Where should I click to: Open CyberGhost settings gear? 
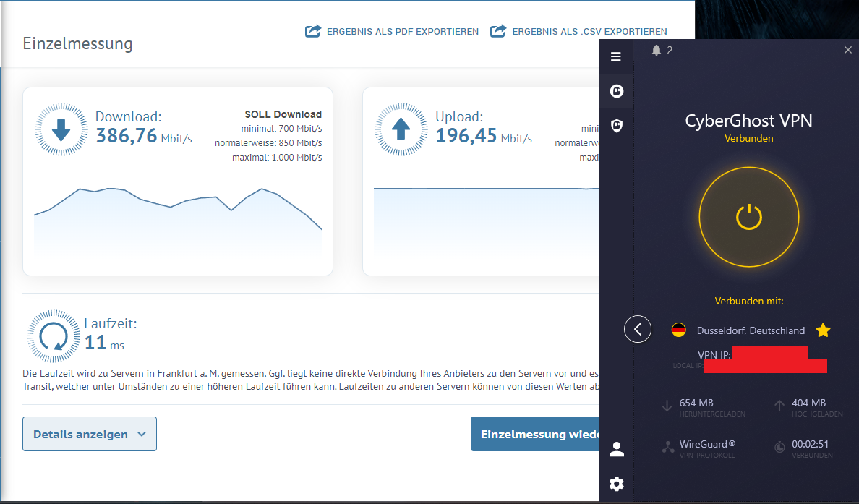616,484
